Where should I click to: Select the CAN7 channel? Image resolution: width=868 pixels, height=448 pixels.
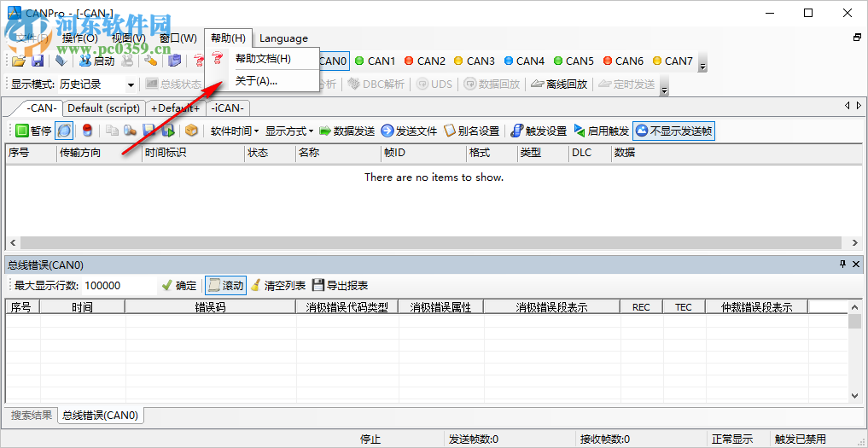click(x=673, y=61)
